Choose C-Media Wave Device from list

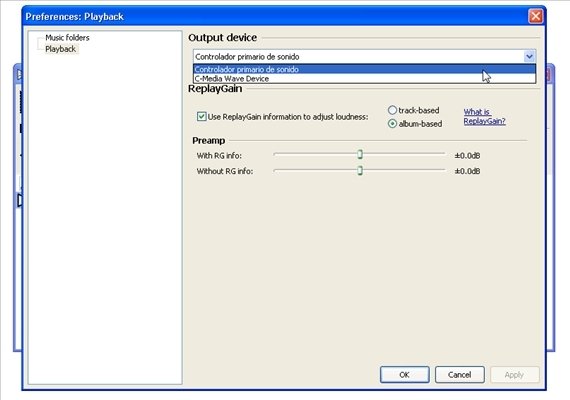tap(364, 79)
